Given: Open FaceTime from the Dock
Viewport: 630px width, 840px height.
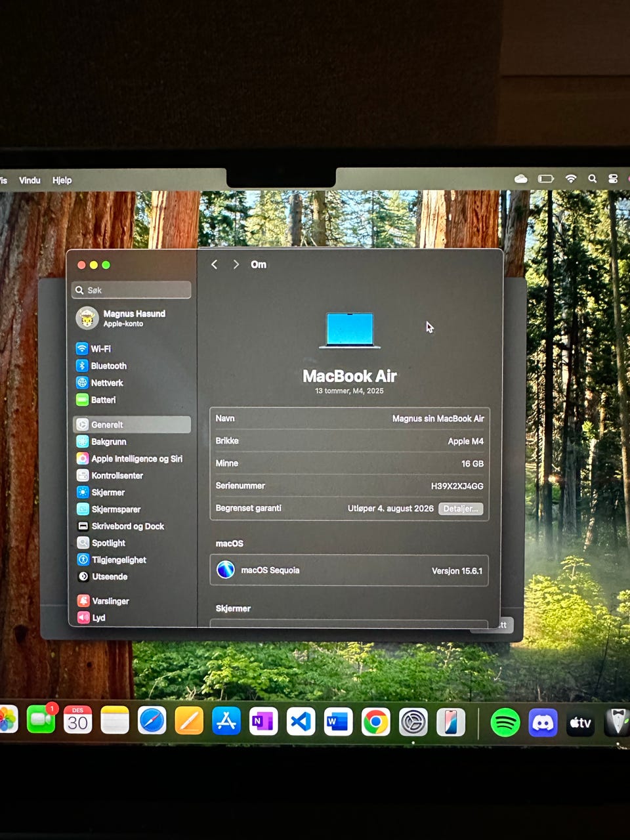Looking at the screenshot, I should click(x=41, y=721).
